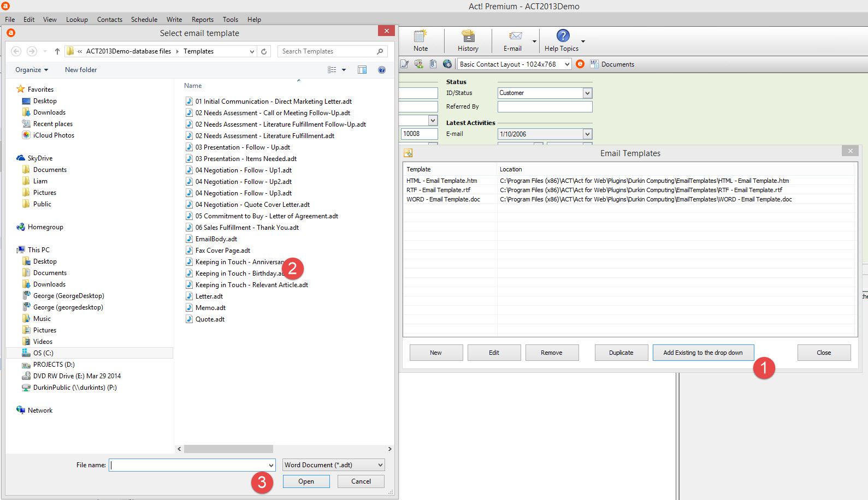Select SkyDrive in navigation pane
This screenshot has width=868, height=500.
[x=40, y=158]
